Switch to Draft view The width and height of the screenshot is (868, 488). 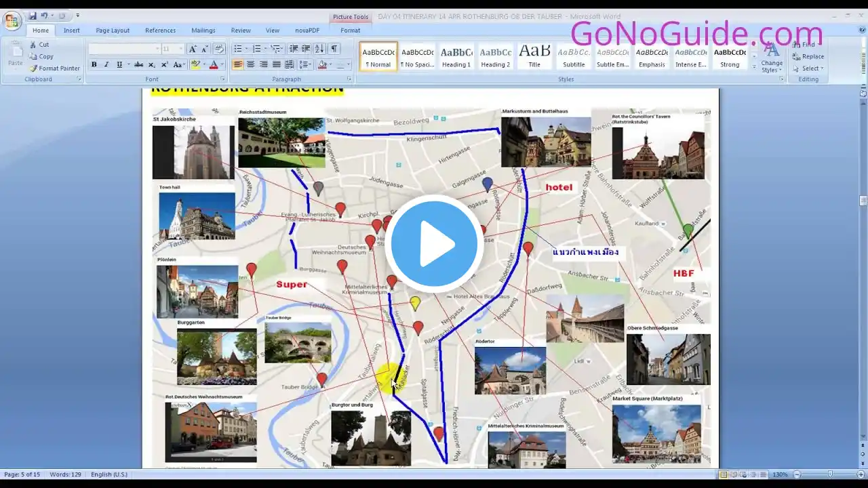click(764, 474)
